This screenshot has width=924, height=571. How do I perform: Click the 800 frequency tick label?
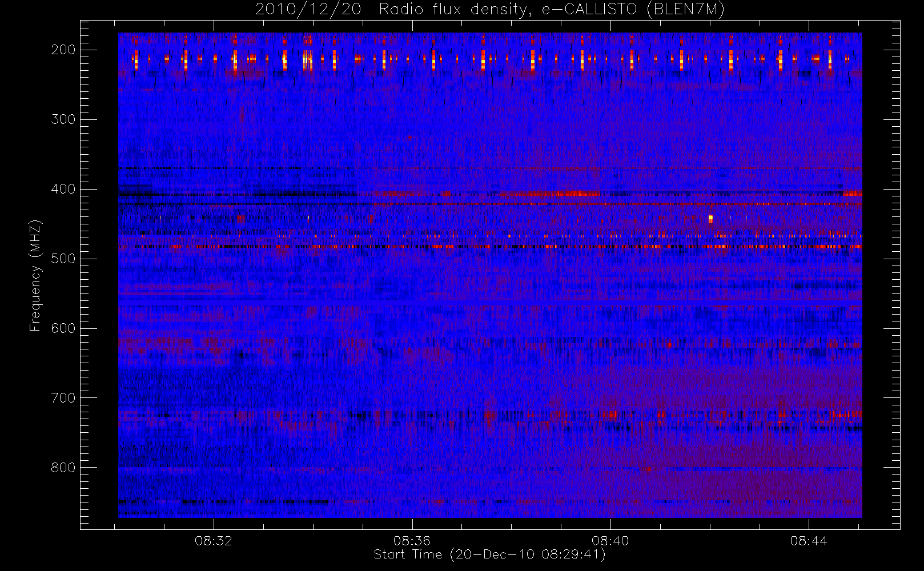pos(63,468)
